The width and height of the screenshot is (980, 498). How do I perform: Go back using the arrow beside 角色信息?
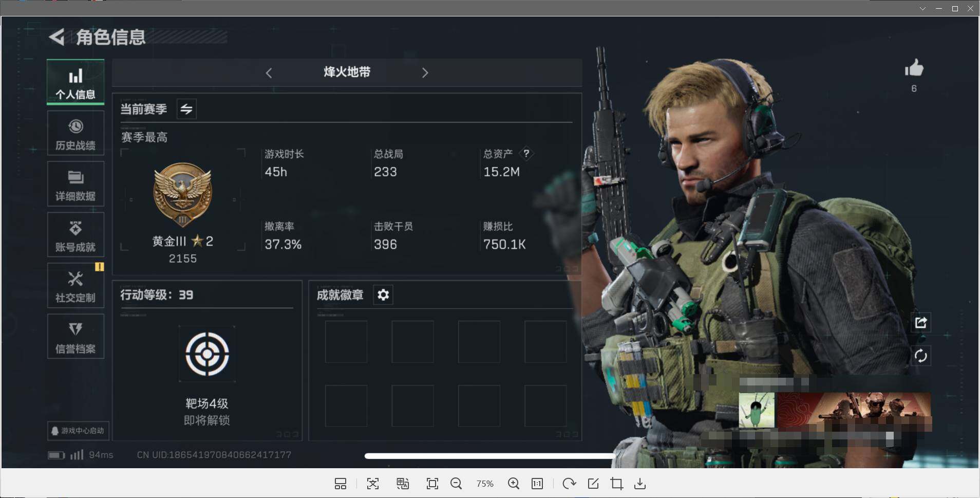pyautogui.click(x=56, y=37)
